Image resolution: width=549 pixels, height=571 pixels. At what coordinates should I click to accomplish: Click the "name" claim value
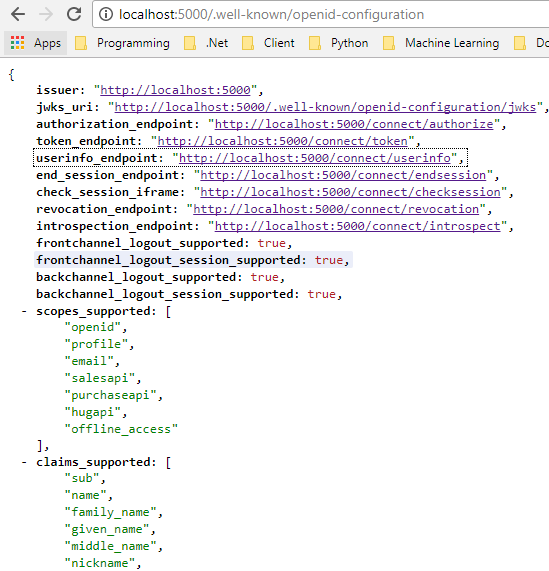pos(86,495)
